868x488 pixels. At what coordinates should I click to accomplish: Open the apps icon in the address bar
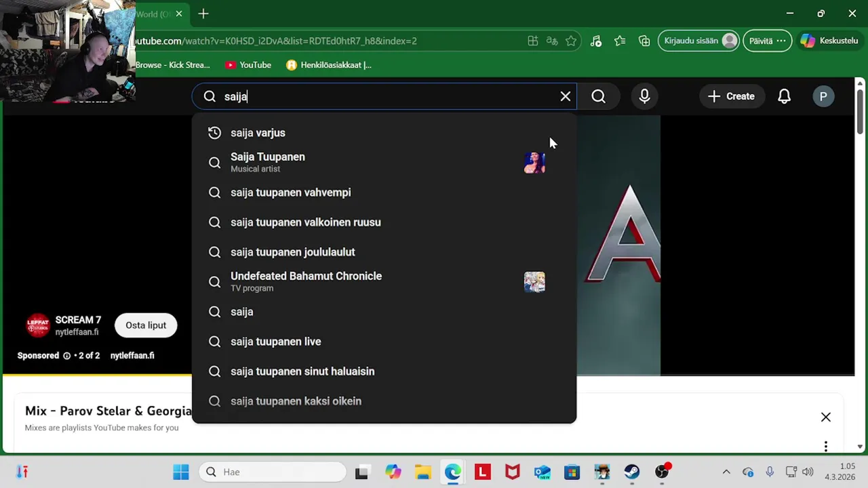tap(533, 41)
